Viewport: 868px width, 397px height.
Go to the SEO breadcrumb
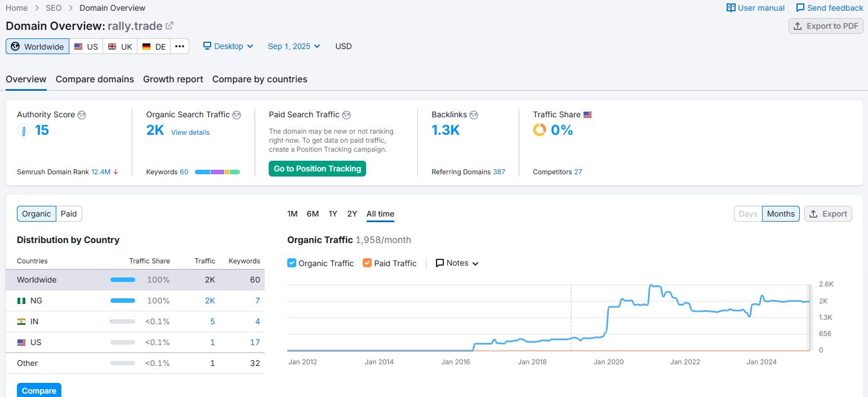pyautogui.click(x=54, y=8)
